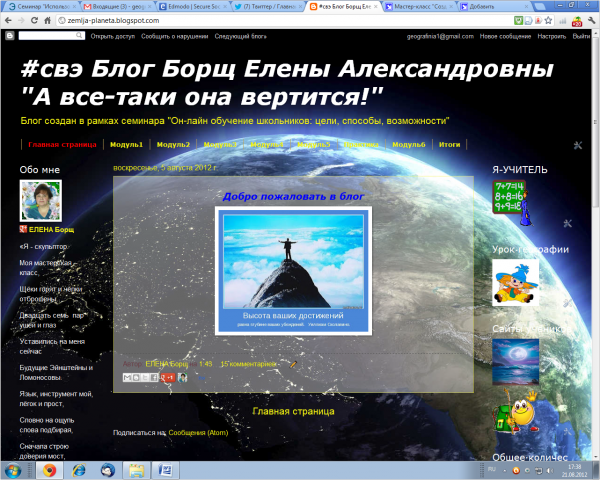
Task: Share post with the BlogThis icon
Action: point(136,378)
